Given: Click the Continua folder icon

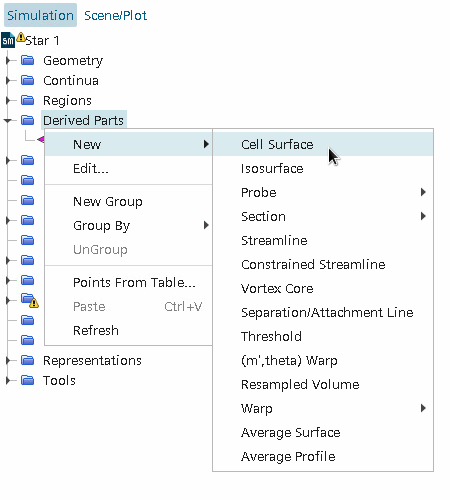Looking at the screenshot, I should (x=27, y=80).
